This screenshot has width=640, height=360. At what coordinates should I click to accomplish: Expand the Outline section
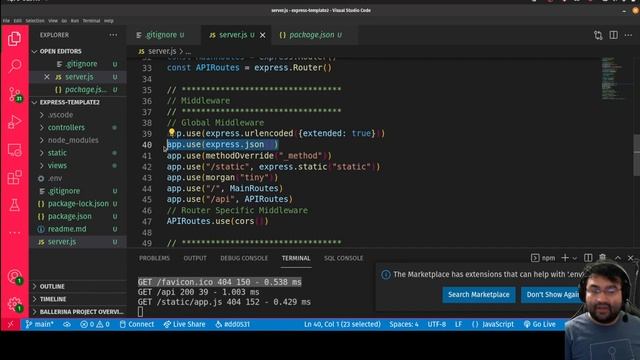tap(52, 286)
